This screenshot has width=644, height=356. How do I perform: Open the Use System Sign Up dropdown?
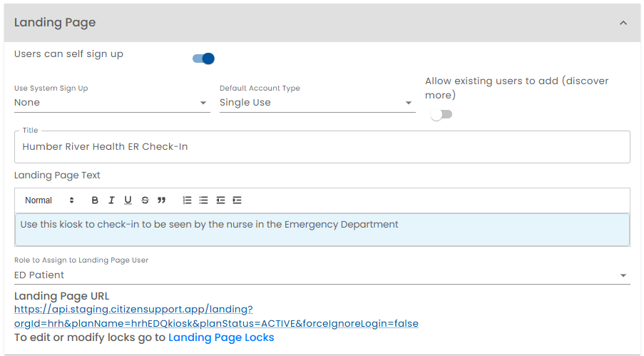[x=111, y=103]
